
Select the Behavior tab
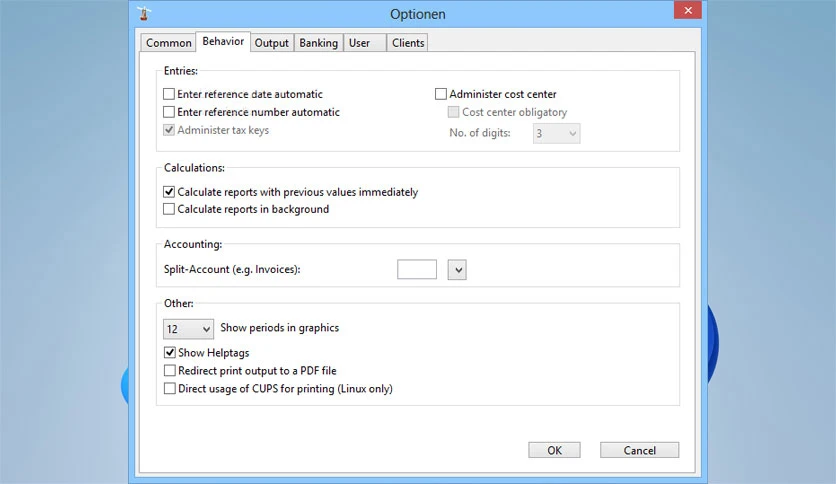[x=223, y=41]
